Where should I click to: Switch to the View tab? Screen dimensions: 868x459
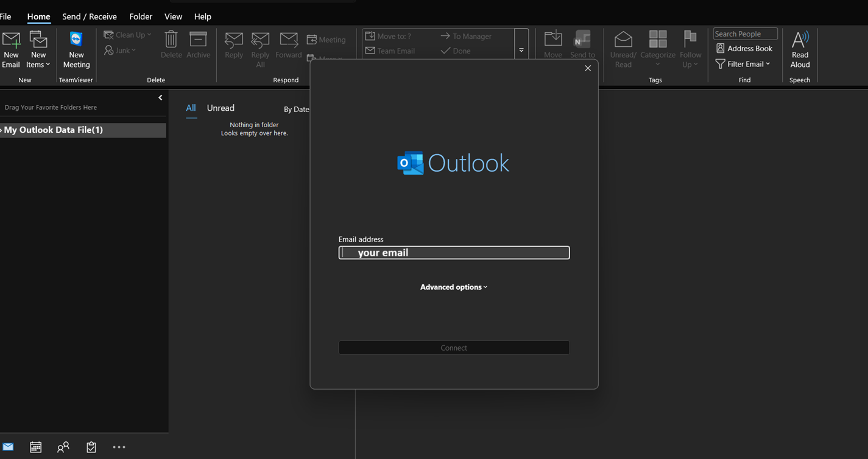tap(173, 16)
